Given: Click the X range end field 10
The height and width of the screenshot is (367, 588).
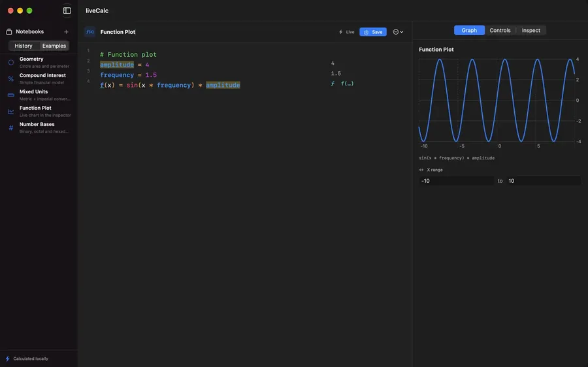Looking at the screenshot, I should pos(544,181).
